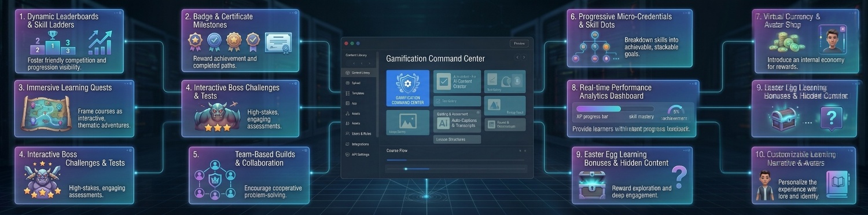The image size is (868, 215).
Task: Click the certificate icon in Badge card
Action: (x=278, y=42)
